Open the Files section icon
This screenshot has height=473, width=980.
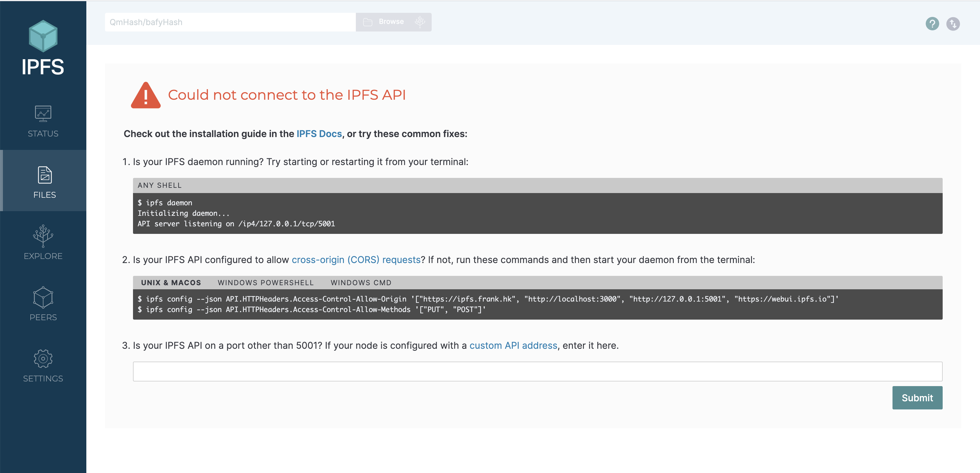[x=45, y=175]
